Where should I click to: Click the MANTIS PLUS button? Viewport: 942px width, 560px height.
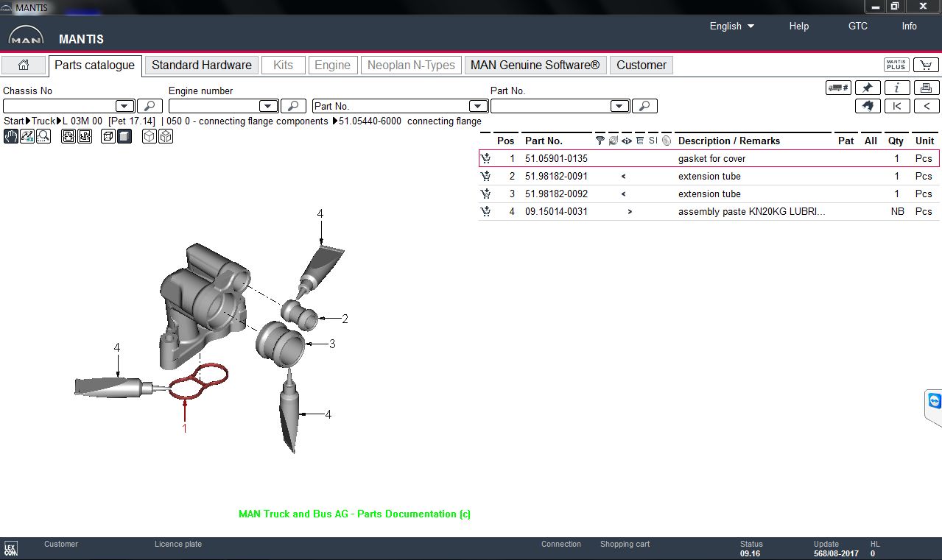tap(896, 65)
